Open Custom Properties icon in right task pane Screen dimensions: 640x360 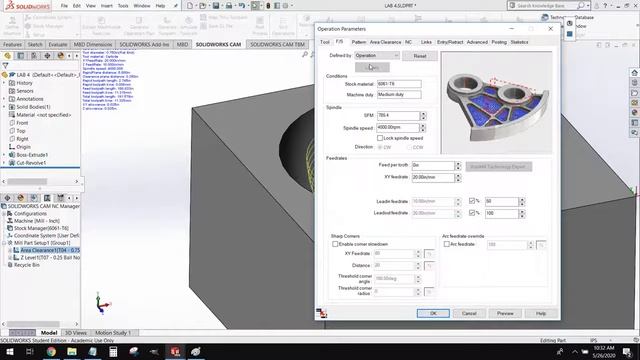pyautogui.click(x=634, y=122)
